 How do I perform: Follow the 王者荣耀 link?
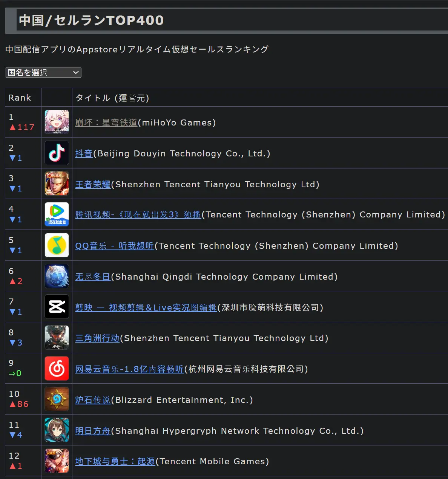pyautogui.click(x=93, y=185)
